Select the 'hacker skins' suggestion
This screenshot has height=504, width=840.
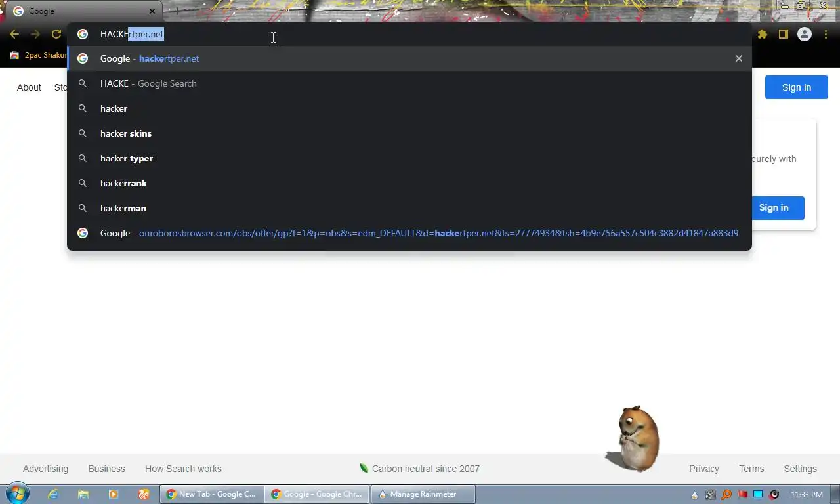point(409,133)
